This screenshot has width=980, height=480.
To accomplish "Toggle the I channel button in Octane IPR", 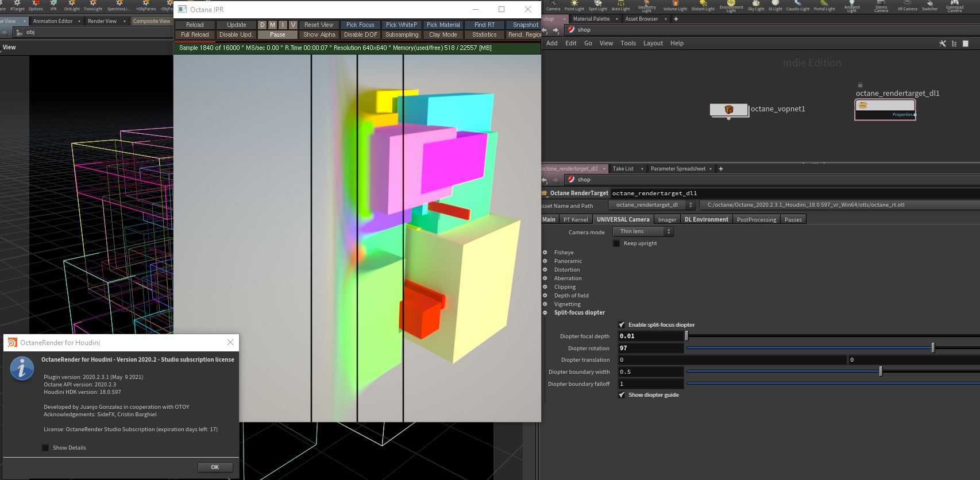I will point(283,25).
